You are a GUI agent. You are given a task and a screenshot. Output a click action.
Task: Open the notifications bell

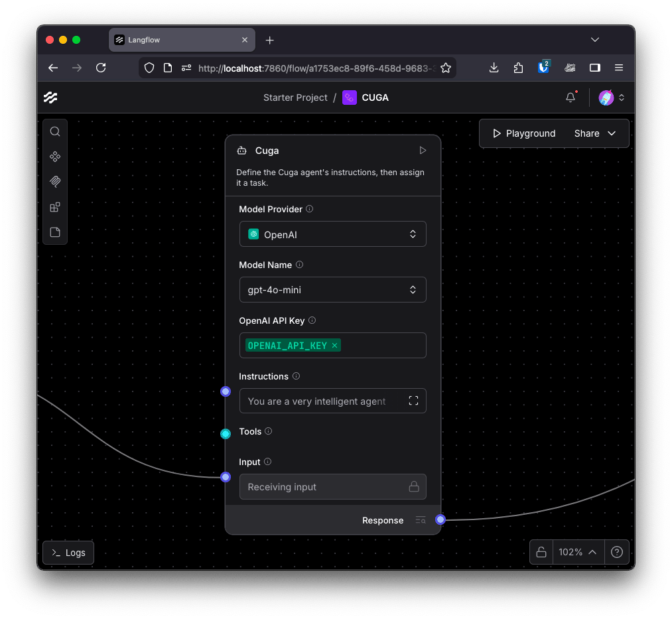[571, 98]
